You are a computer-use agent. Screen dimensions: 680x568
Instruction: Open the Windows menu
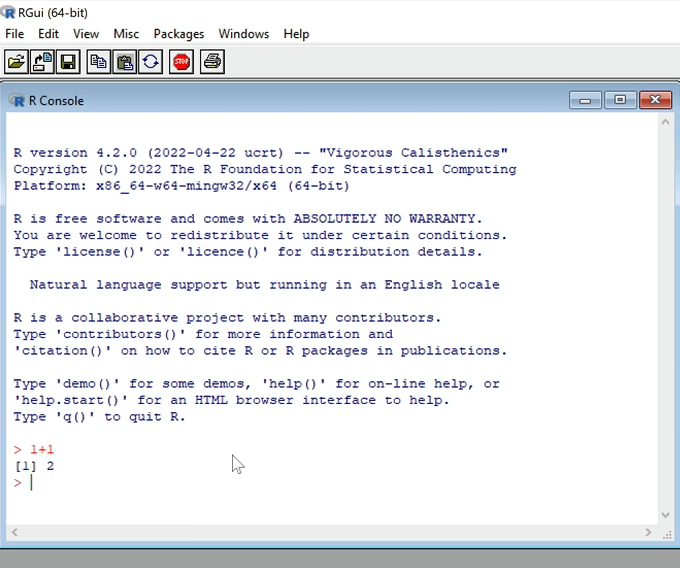coord(244,34)
